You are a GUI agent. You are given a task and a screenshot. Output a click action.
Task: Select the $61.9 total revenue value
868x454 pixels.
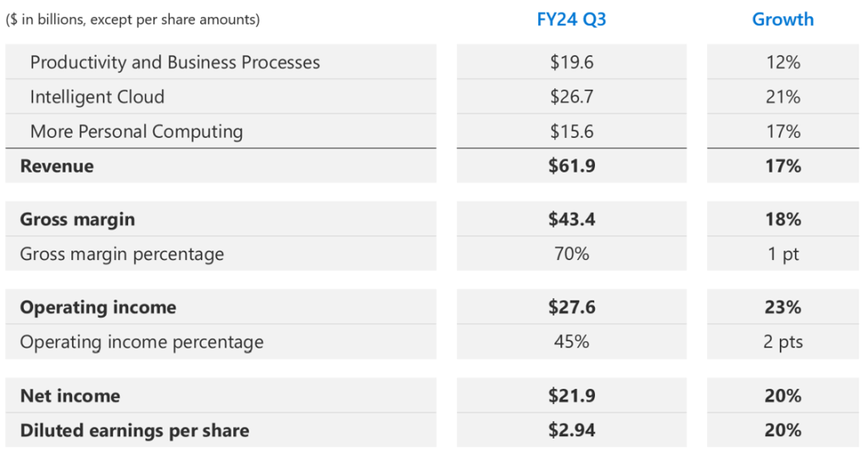point(571,166)
